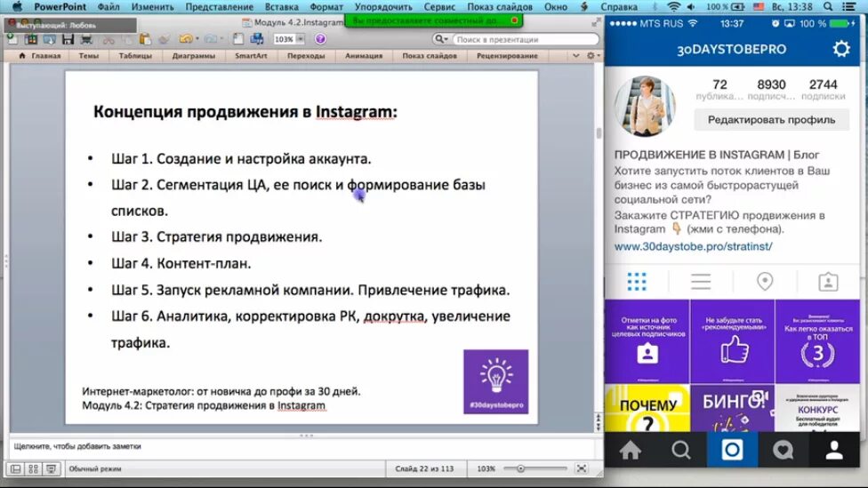This screenshot has height=488, width=868.
Task: Open the Файл menu
Action: (x=108, y=6)
